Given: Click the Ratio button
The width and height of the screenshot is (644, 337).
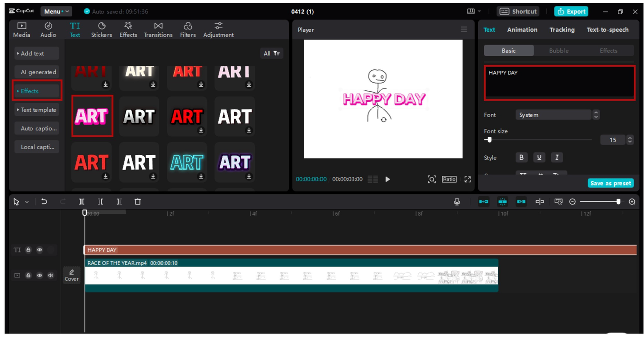Looking at the screenshot, I should (449, 179).
